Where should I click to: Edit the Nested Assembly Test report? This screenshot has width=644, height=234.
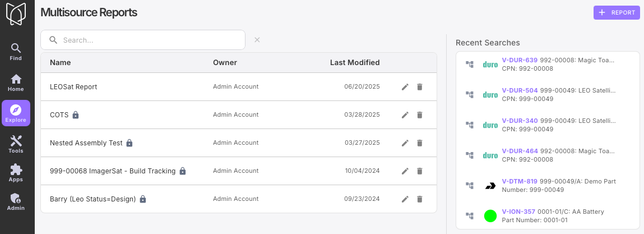pyautogui.click(x=405, y=143)
